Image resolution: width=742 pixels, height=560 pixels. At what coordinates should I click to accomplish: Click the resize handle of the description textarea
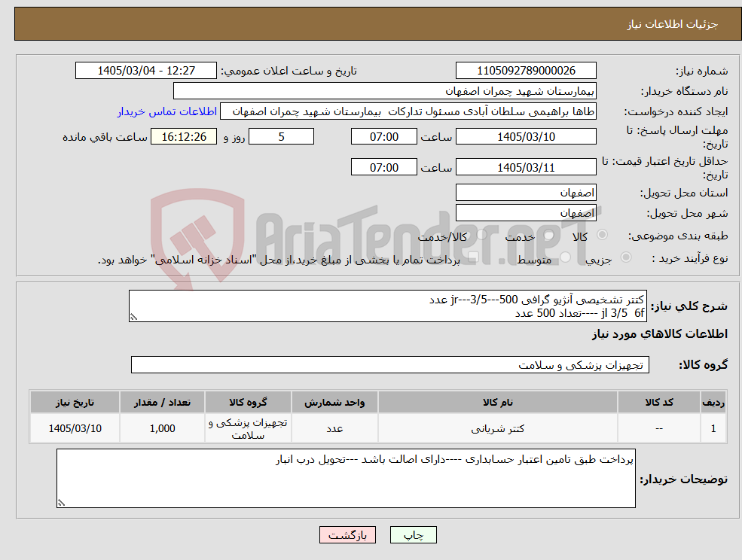pos(133,318)
